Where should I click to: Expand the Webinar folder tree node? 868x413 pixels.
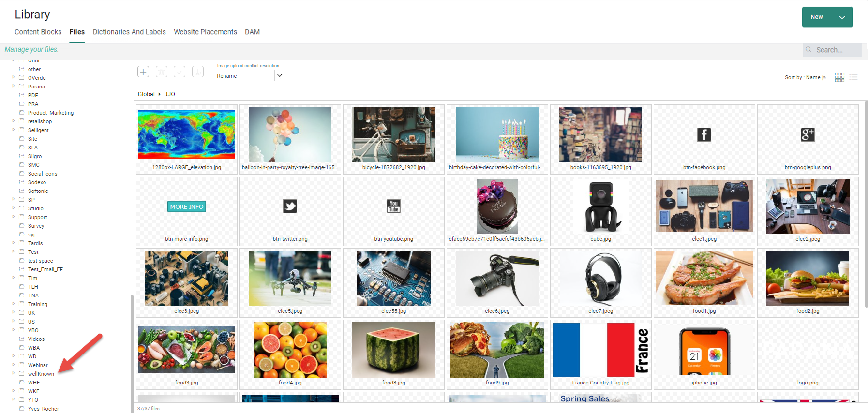[14, 365]
